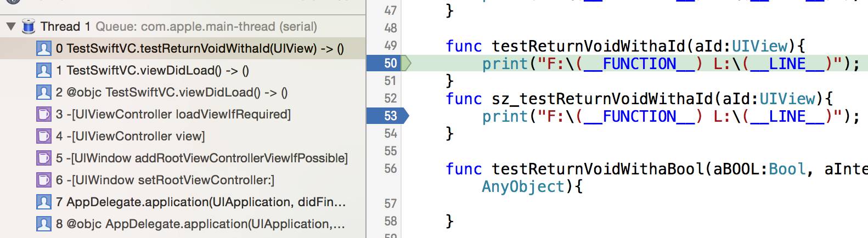Click the closing brace on line 58
Image resolution: width=868 pixels, height=238 pixels.
click(x=449, y=221)
